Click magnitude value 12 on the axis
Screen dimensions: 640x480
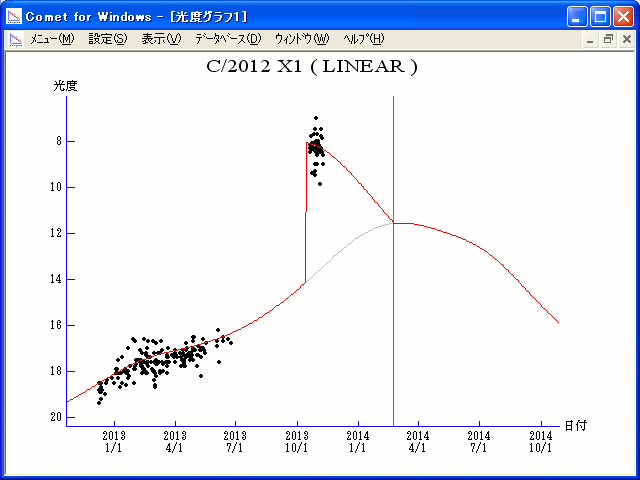[x=56, y=233]
